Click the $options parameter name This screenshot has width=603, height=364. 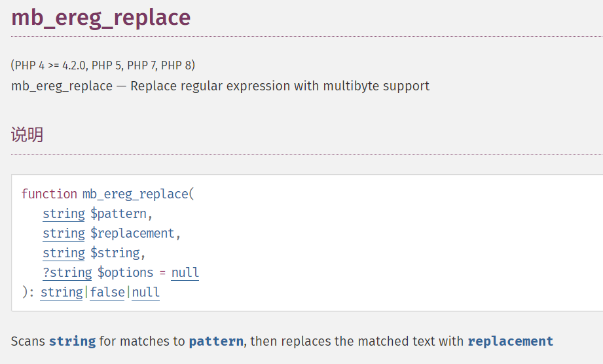tap(125, 272)
